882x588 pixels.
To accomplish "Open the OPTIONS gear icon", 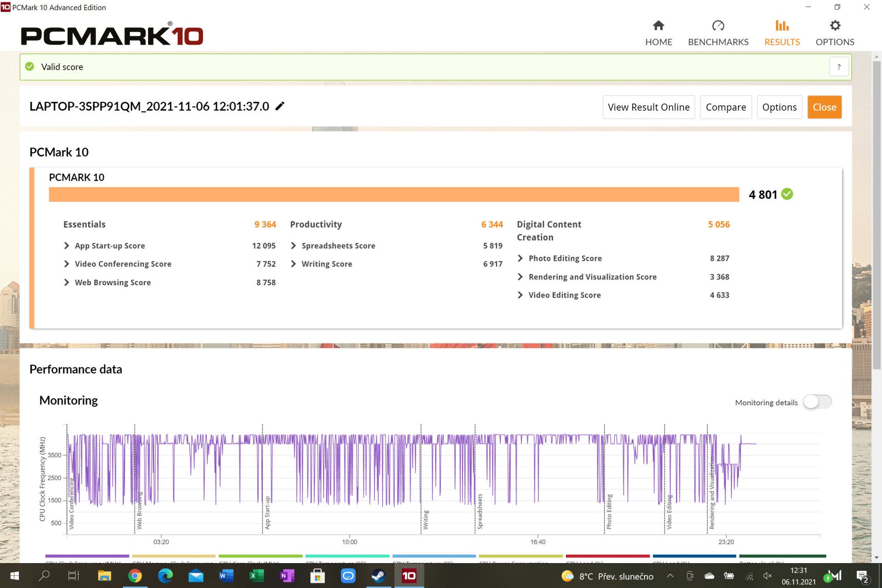I will (835, 25).
